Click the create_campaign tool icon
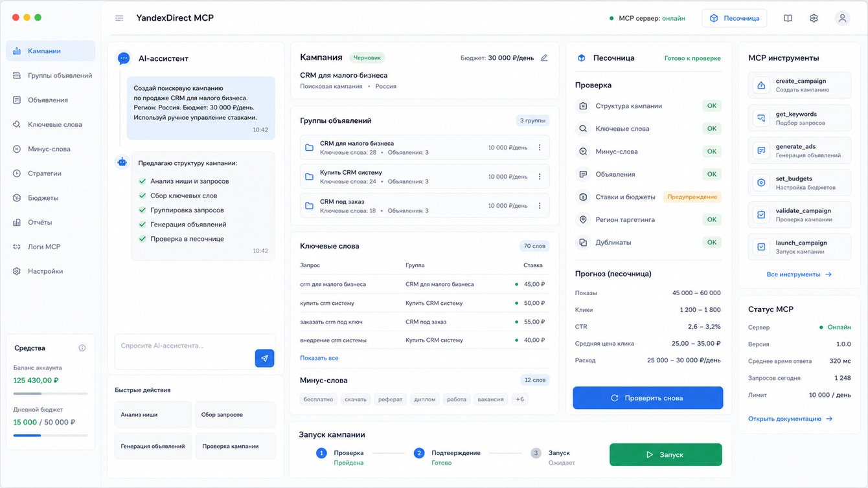This screenshot has height=488, width=868. pyautogui.click(x=761, y=85)
